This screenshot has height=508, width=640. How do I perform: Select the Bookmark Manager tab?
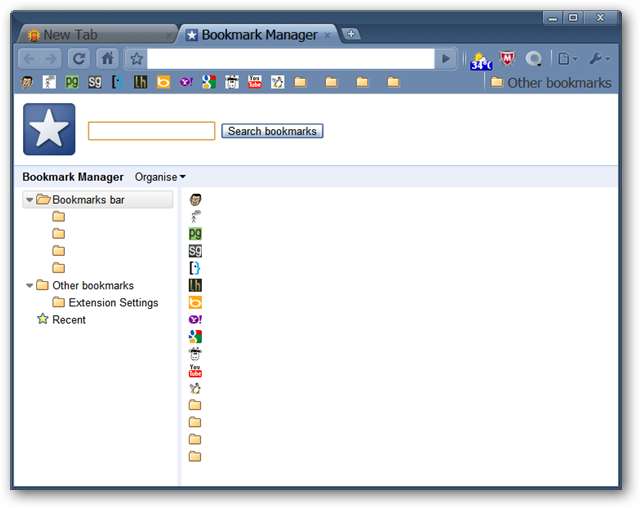coord(259,35)
